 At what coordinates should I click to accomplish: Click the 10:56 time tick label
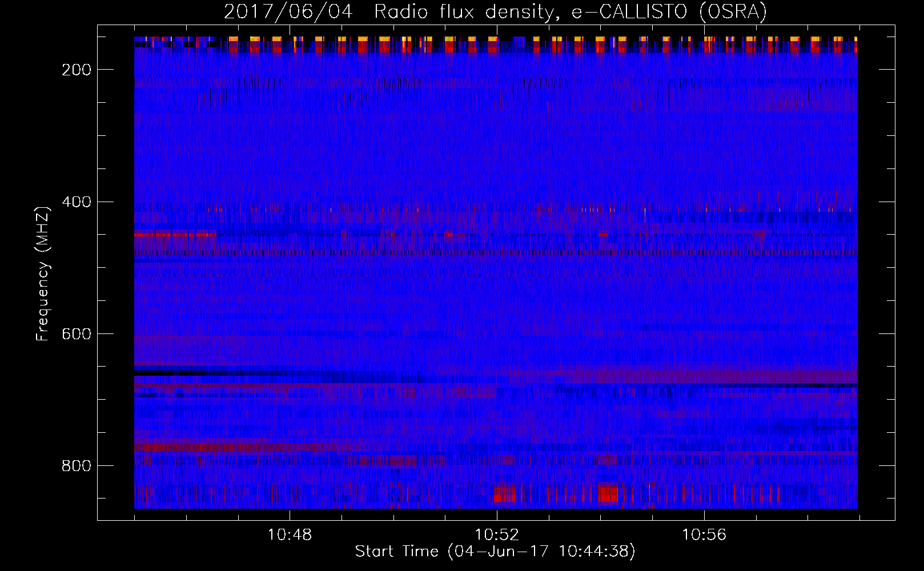point(704,534)
